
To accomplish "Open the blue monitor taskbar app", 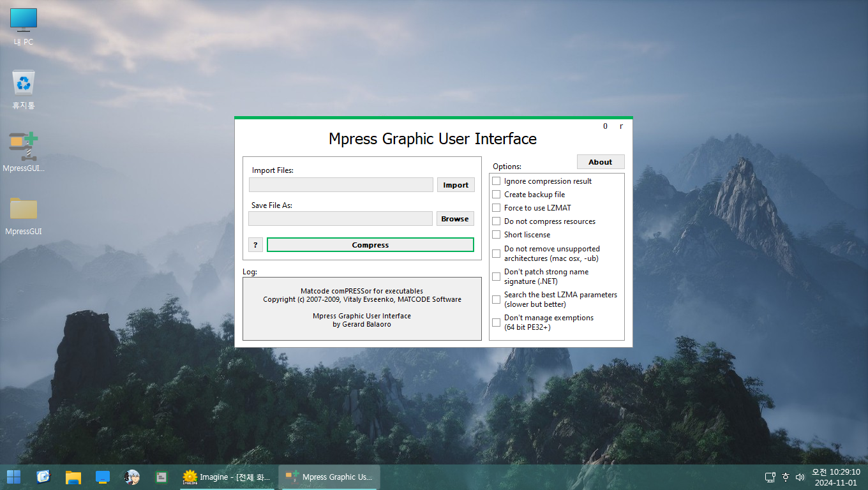I will 103,477.
